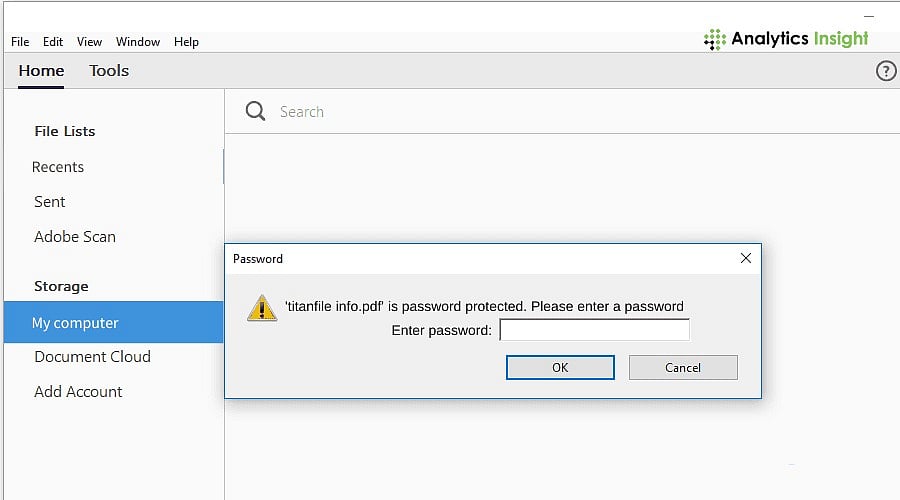Select Document Cloud storage
The height and width of the screenshot is (500, 900).
click(x=92, y=356)
